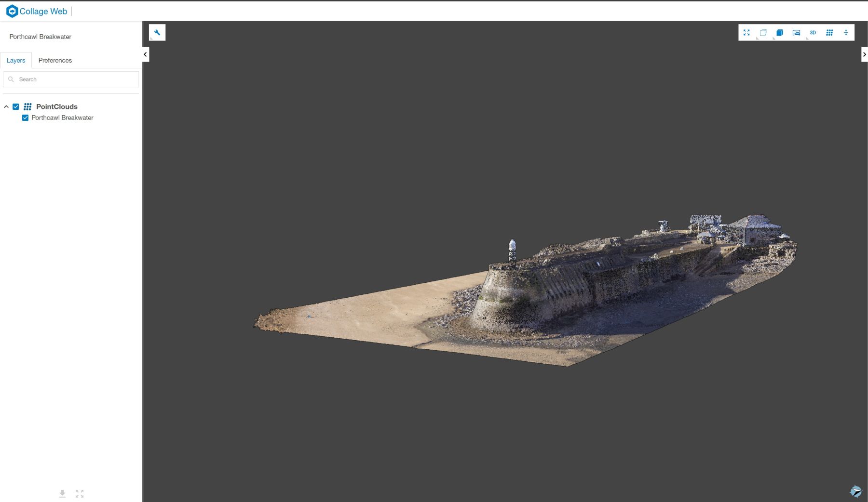Click the zoom-to-extents arrows in viewer toolbar
This screenshot has width=868, height=502.
pyautogui.click(x=746, y=32)
